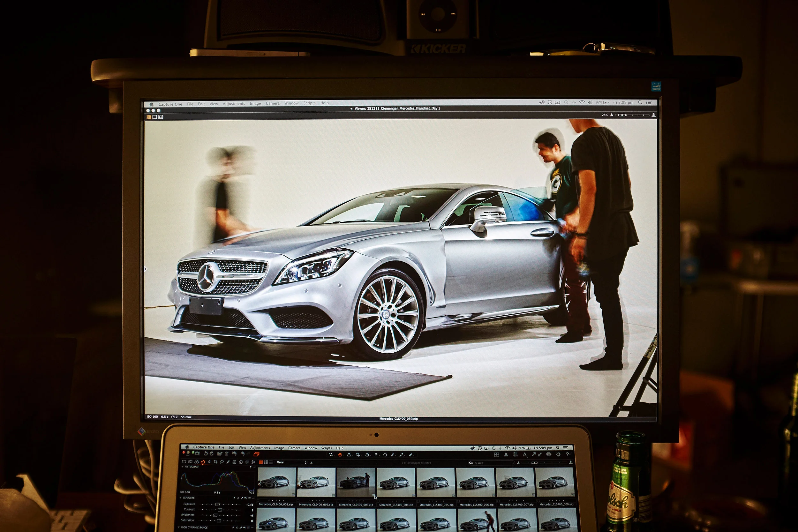Open the Name sort dropdown
Viewport: 798px width, 532px height.
coord(291,462)
